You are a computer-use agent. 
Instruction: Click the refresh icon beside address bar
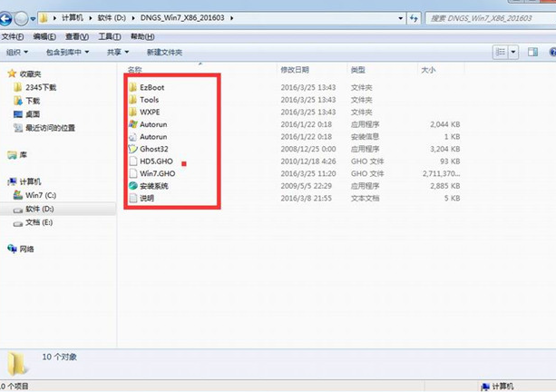click(x=414, y=18)
